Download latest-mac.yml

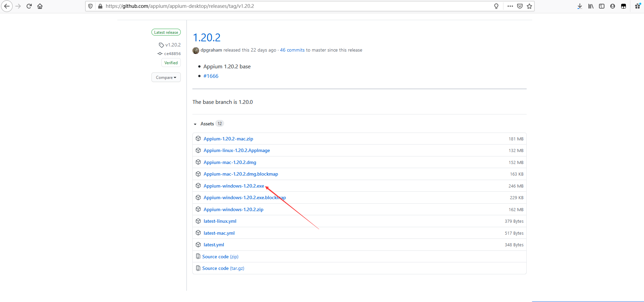[219, 233]
